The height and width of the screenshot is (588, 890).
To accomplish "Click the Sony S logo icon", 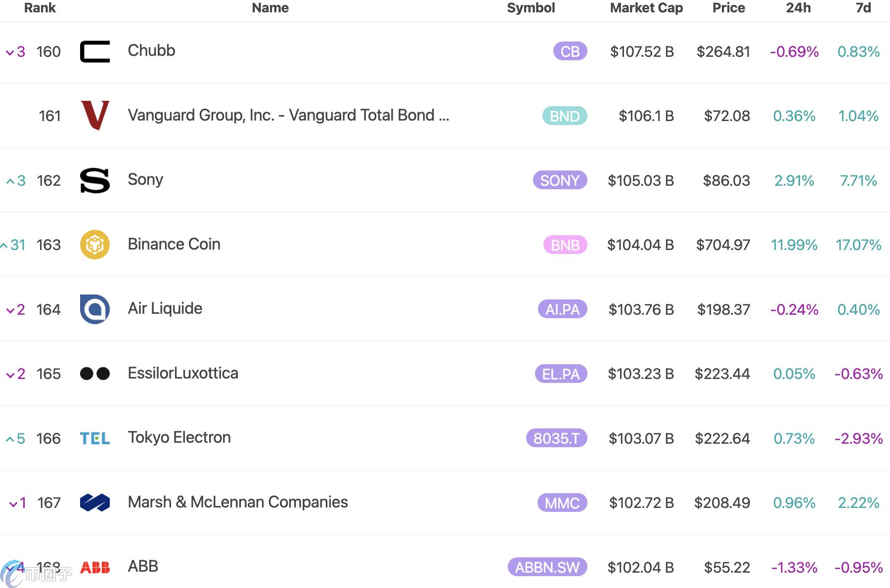I will point(95,180).
